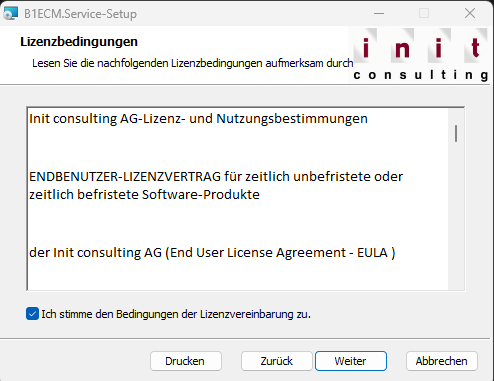Click the B1ECM.Service-Setup title bar text
Image resolution: width=494 pixels, height=381 pixels.
coord(81,14)
